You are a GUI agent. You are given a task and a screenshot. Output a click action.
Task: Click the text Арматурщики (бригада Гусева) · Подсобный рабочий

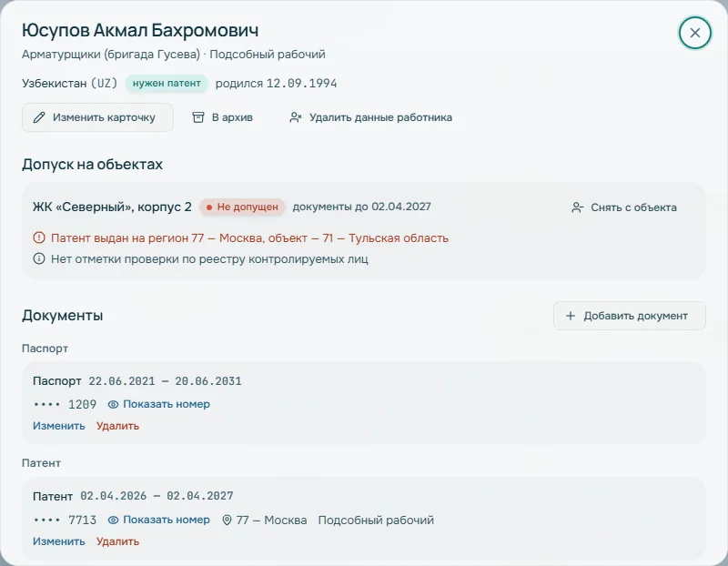tap(174, 55)
